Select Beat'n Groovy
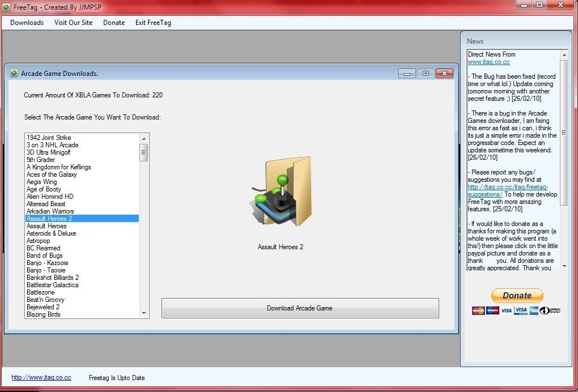 tap(82, 300)
